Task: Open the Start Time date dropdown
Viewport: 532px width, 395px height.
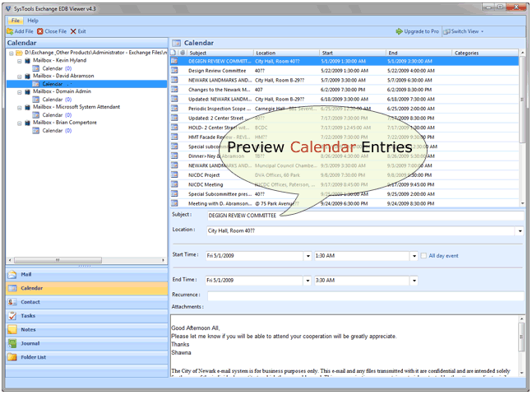Action: [308, 256]
